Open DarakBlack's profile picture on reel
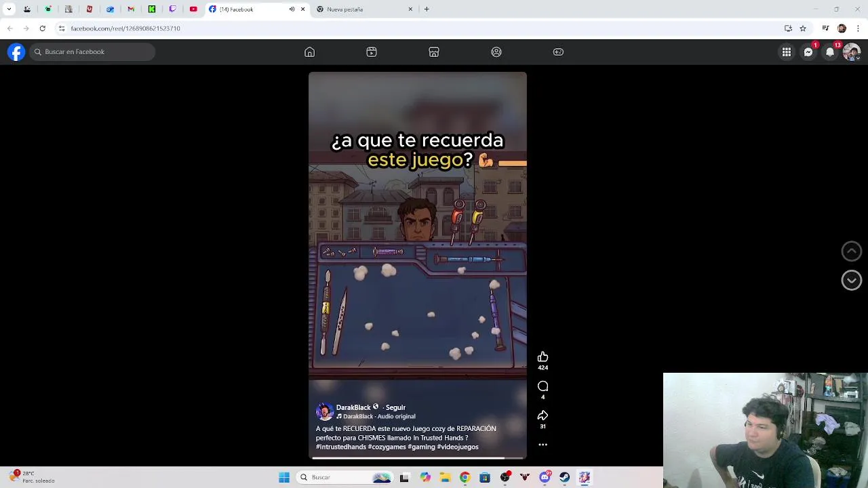Viewport: 868px width, 488px height. point(325,411)
